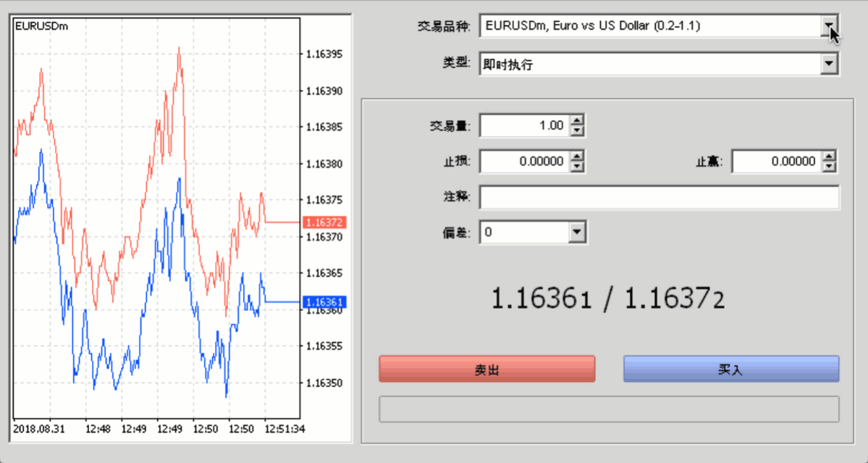
Task: Decrease the 止赢 take profit value
Action: (830, 165)
